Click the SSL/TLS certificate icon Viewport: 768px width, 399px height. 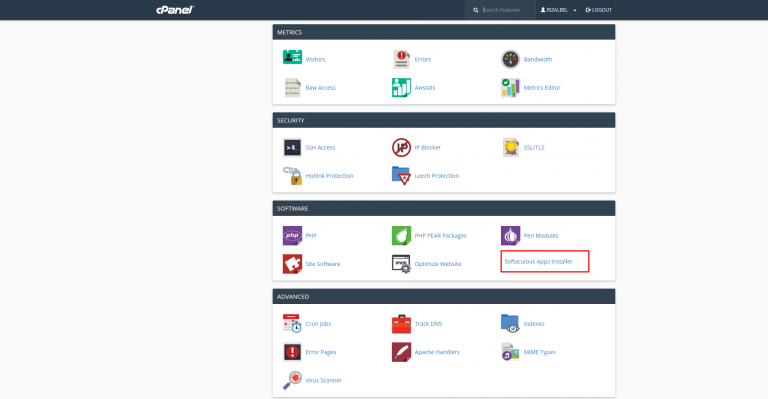pyautogui.click(x=510, y=147)
